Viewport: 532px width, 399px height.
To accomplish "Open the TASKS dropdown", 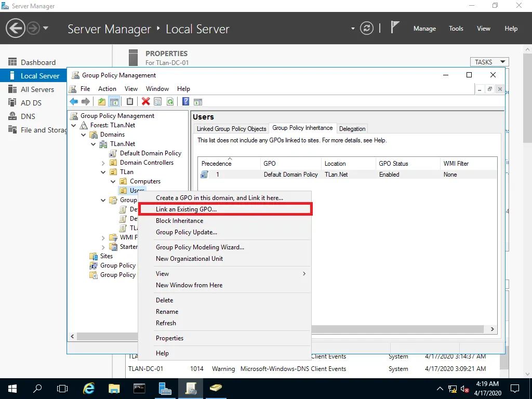I will [489, 62].
